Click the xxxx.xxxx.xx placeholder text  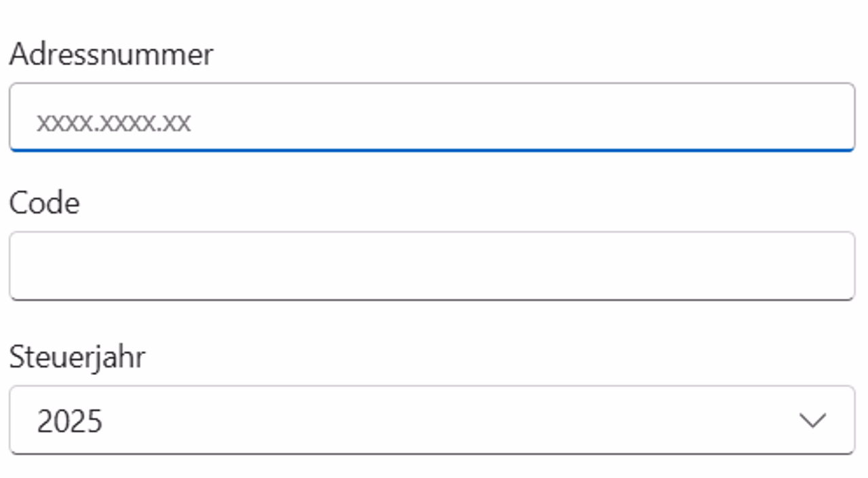[x=113, y=123]
